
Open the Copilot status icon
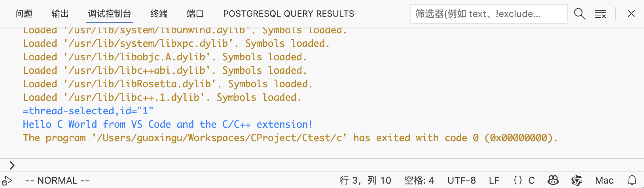click(x=553, y=180)
